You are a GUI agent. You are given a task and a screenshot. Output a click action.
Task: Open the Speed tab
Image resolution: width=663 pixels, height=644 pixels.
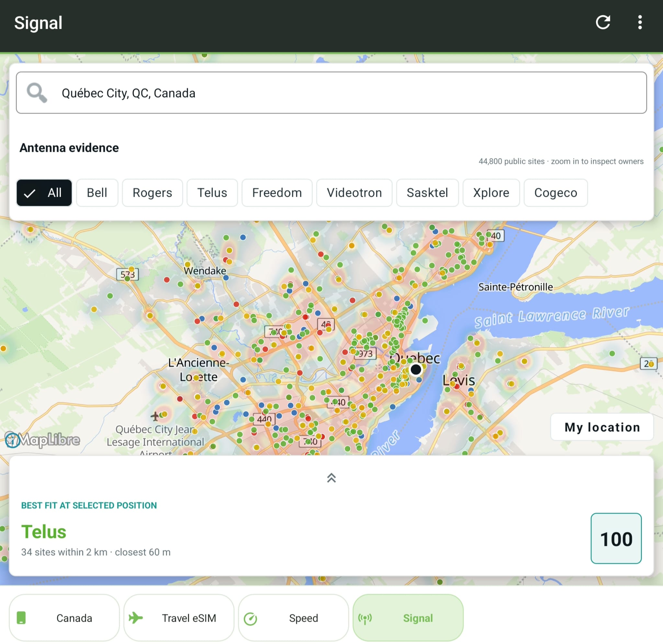pyautogui.click(x=293, y=617)
